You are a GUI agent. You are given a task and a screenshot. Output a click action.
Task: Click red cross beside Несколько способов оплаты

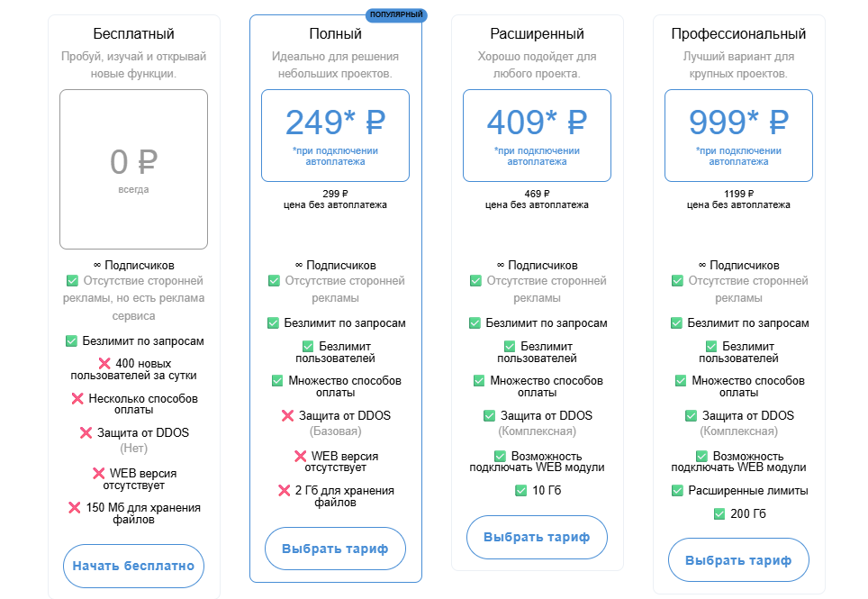(77, 398)
